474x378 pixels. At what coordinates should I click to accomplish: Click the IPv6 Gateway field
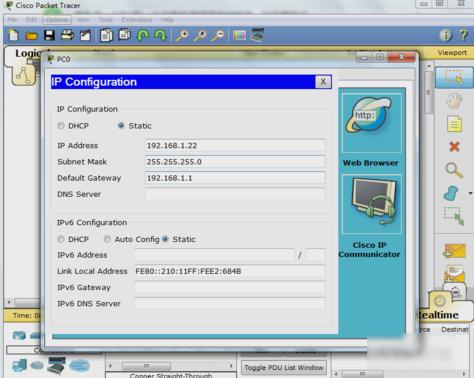coord(230,287)
